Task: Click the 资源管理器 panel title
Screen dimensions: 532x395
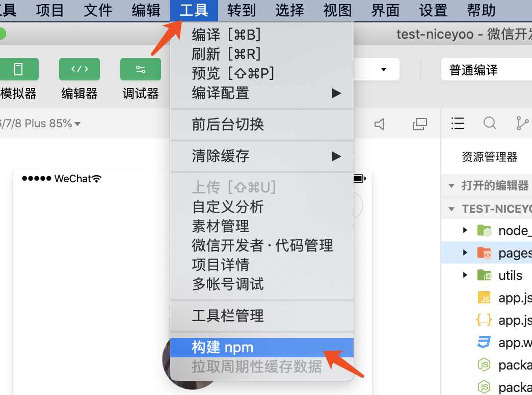Action: pyautogui.click(x=490, y=157)
